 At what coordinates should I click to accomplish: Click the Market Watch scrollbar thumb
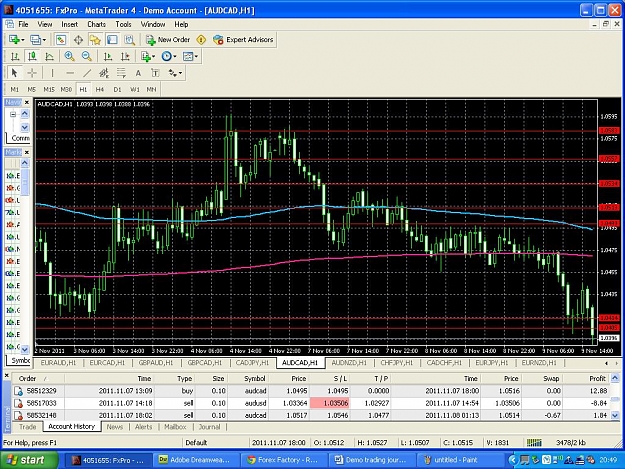pos(25,182)
